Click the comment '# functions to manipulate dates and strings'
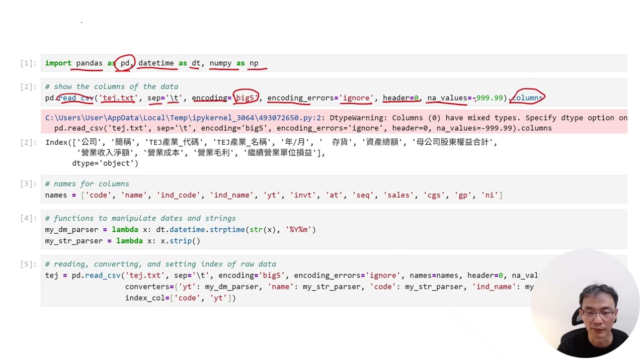The image size is (644, 362). click(x=140, y=218)
